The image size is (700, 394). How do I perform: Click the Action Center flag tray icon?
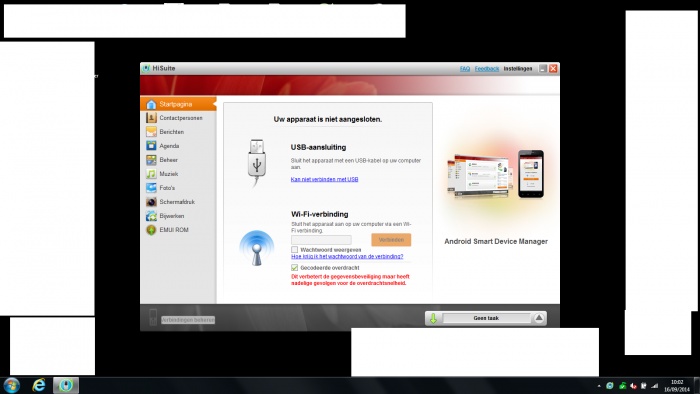(x=644, y=386)
